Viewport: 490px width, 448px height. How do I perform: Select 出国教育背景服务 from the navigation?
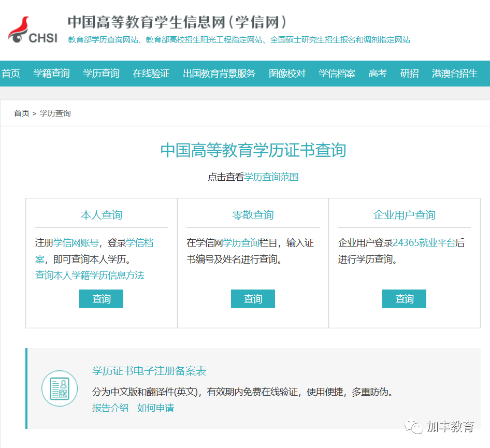tap(219, 74)
